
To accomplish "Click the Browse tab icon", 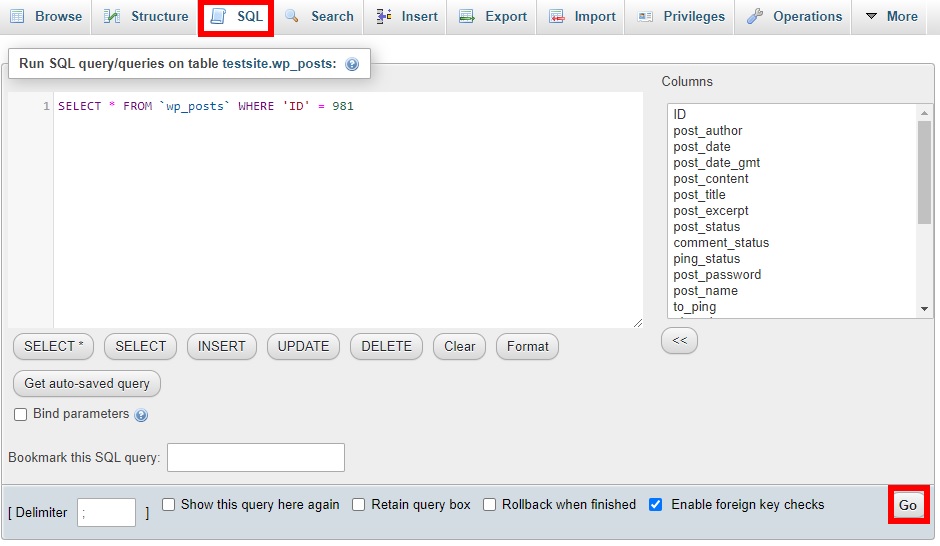I will coord(17,16).
